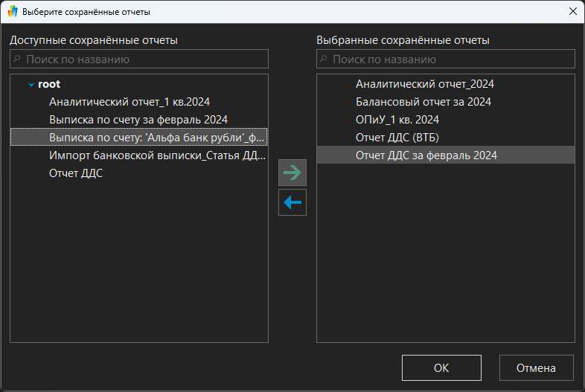Select the 'Альфа банк рубли' account statement report

pos(156,138)
